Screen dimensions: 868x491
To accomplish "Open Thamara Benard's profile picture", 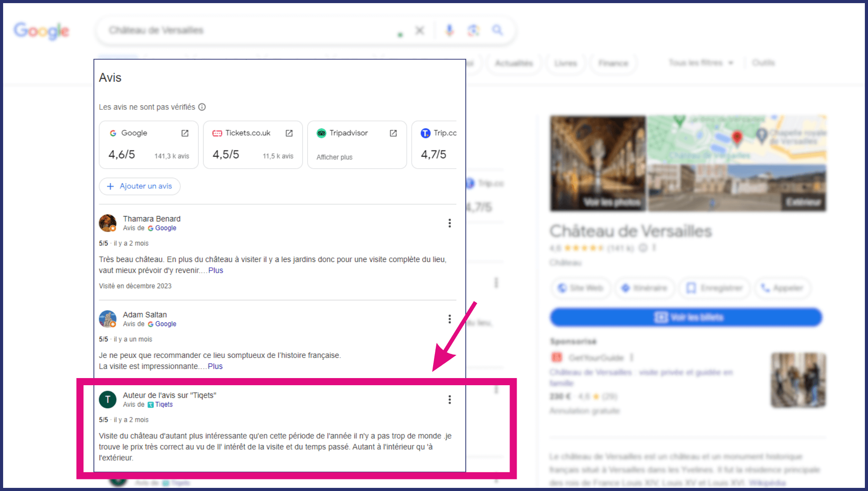I will click(x=108, y=223).
